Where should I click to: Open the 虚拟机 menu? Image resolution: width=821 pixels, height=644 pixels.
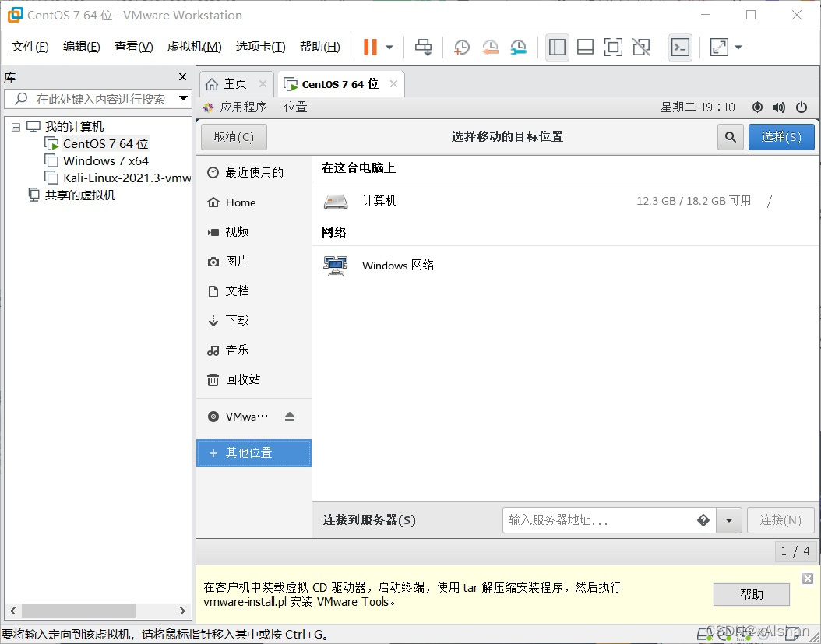pos(194,46)
